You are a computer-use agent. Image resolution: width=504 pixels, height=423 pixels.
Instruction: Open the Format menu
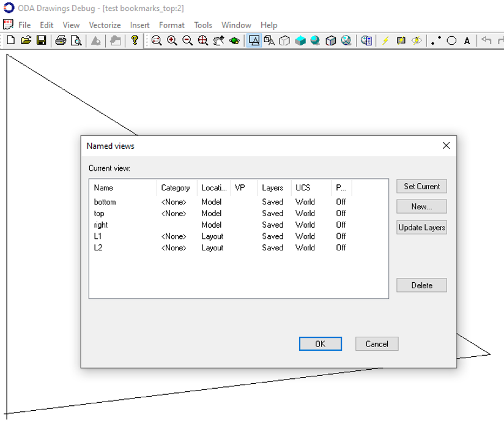click(x=171, y=25)
